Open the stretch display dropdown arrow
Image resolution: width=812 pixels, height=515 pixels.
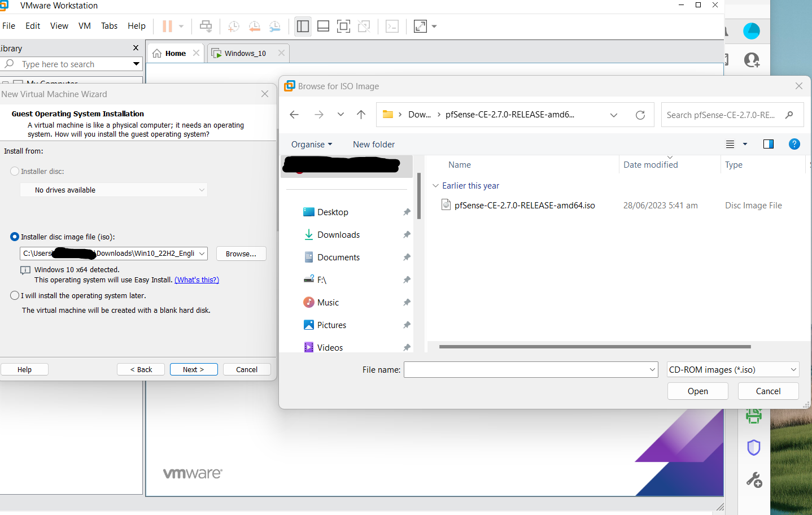click(x=434, y=26)
